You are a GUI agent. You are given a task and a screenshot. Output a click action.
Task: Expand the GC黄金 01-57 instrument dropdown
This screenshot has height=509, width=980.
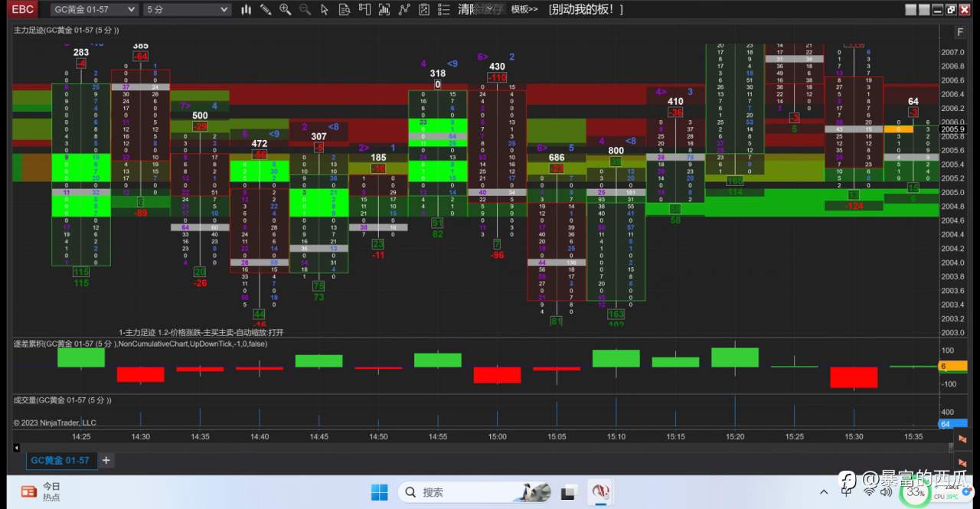(x=94, y=9)
